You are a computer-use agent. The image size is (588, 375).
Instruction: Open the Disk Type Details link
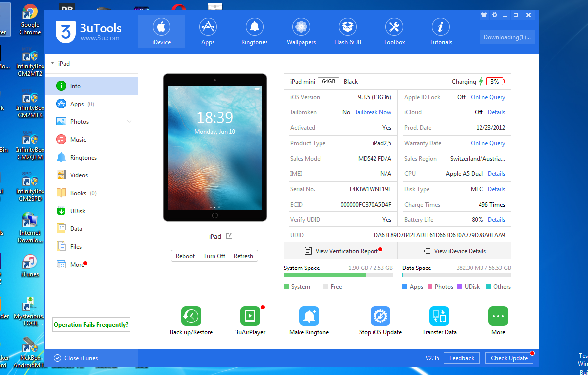click(496, 189)
